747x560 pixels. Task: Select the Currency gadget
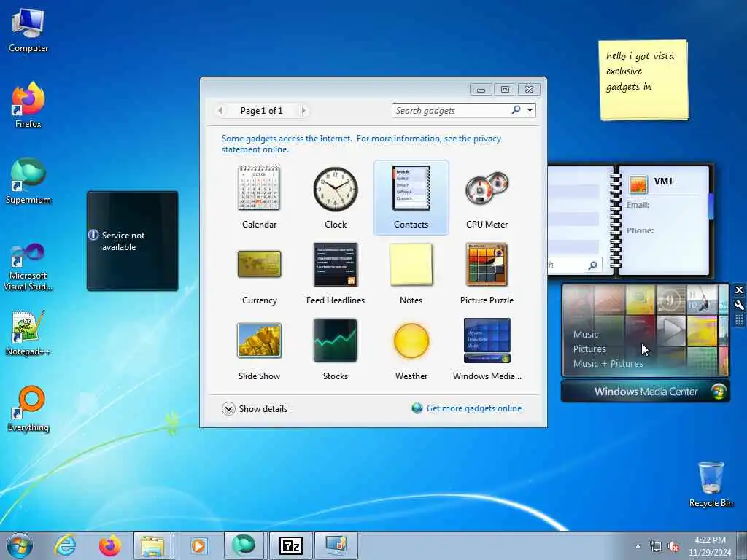pos(259,274)
